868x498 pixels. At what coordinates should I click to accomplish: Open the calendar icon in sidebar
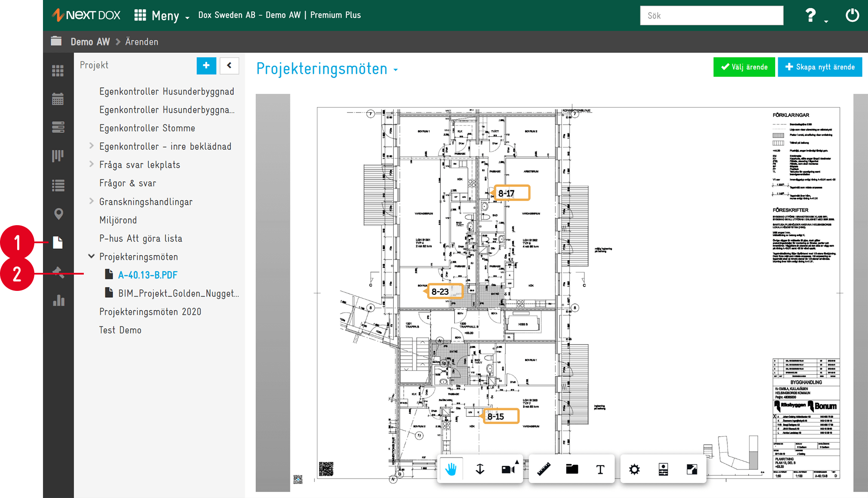point(58,99)
